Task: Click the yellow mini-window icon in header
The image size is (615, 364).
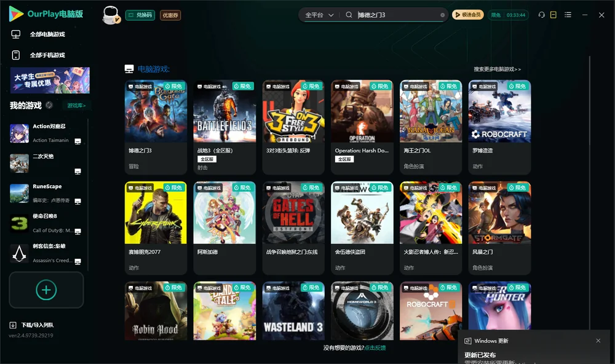Action: (x=553, y=15)
